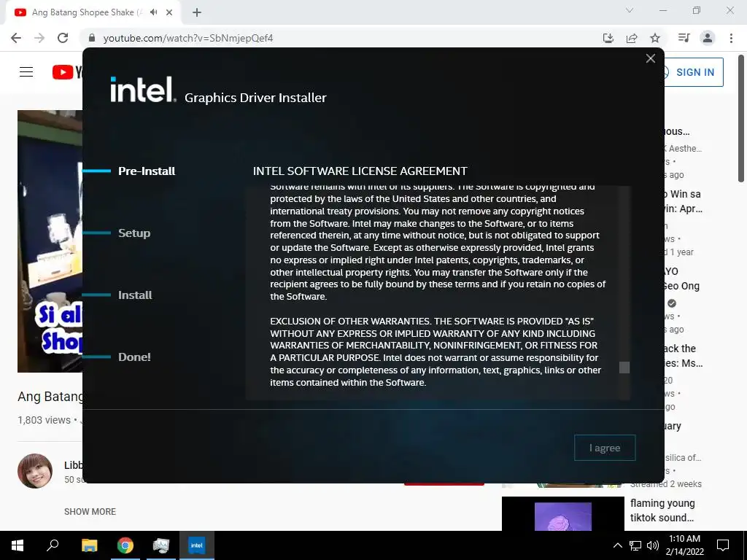Click the channel avatar under the video
747x560 pixels.
[x=35, y=471]
